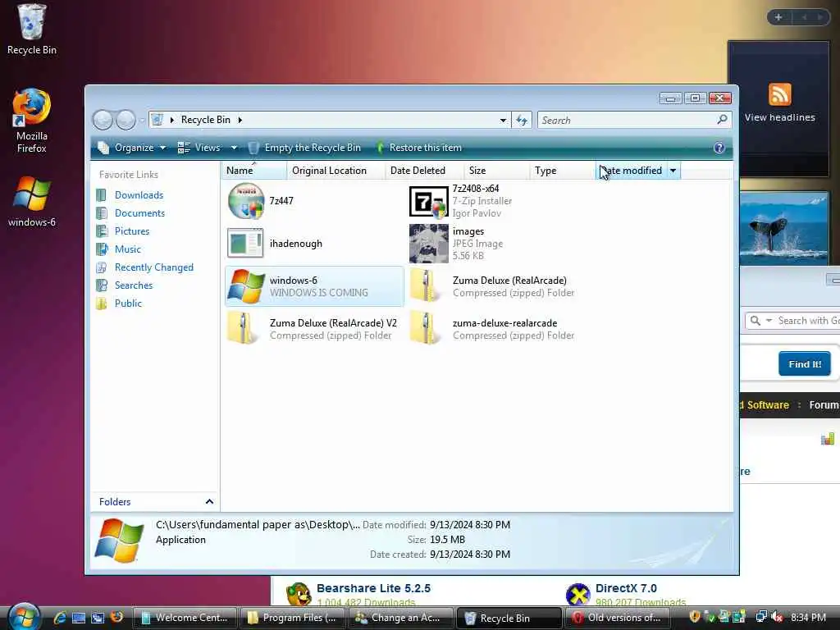Expand the Recycle Bin breadcrumb arrow

(240, 120)
